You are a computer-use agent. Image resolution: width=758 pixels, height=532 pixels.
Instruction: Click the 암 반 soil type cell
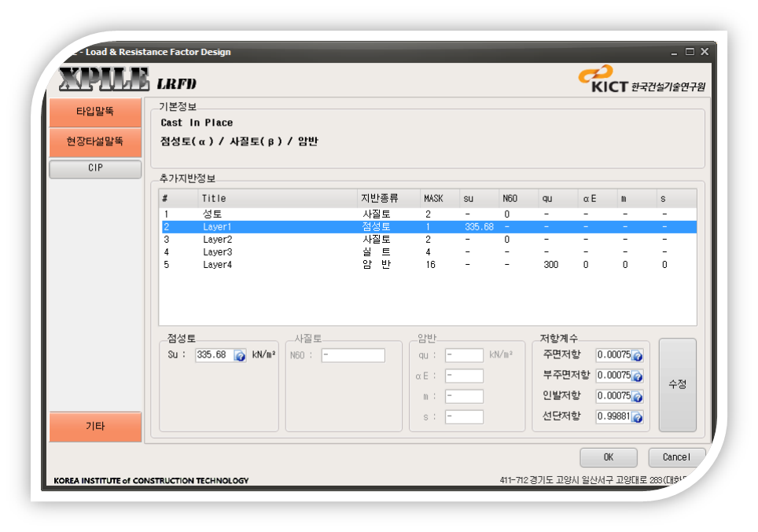(376, 264)
